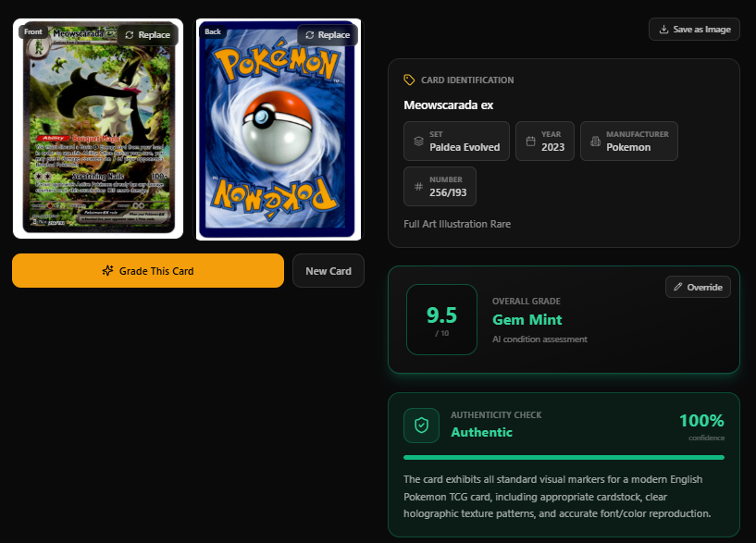This screenshot has height=543, width=756.
Task: Click the AUTHENTICITY CHECK heading
Action: coord(496,414)
